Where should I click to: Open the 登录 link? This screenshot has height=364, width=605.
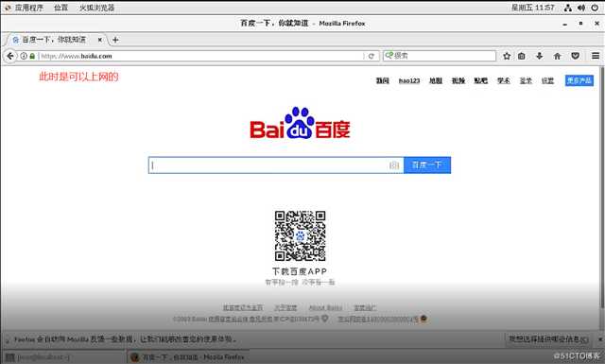coord(526,80)
